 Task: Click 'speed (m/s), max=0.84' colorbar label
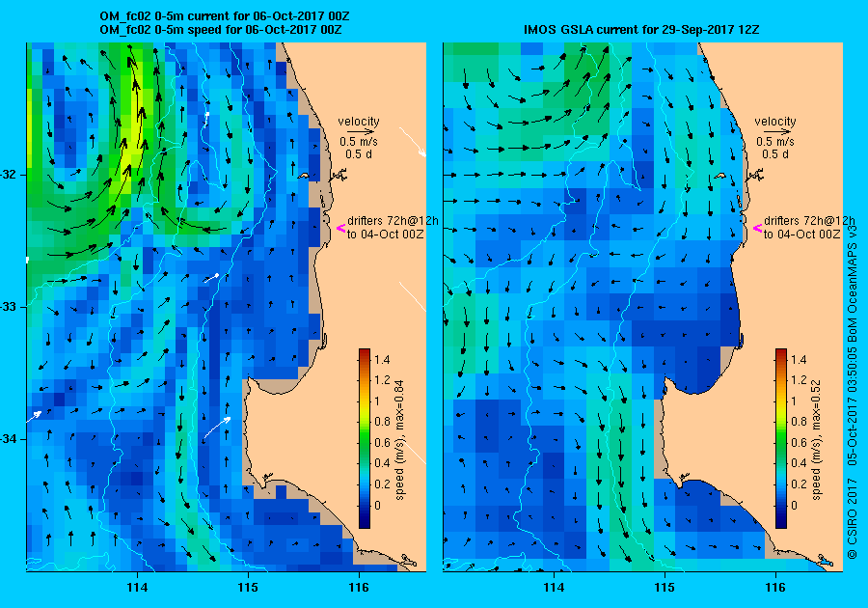pyautogui.click(x=399, y=440)
